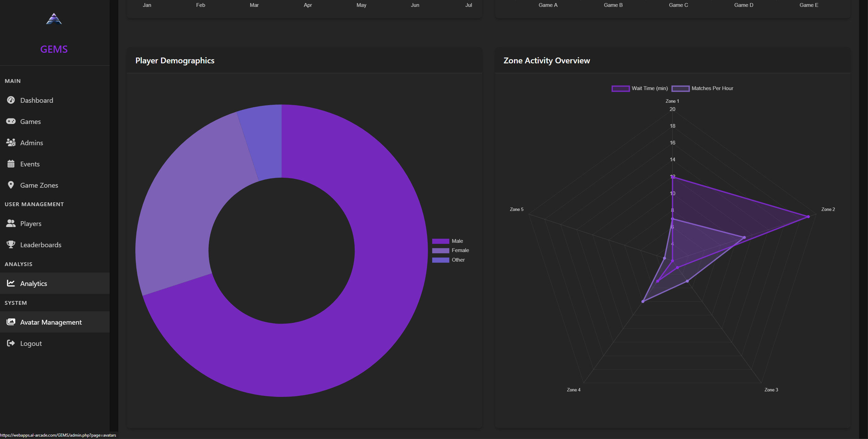This screenshot has height=439, width=868.
Task: Hide the Other demographics legend entry
Action: 449,260
